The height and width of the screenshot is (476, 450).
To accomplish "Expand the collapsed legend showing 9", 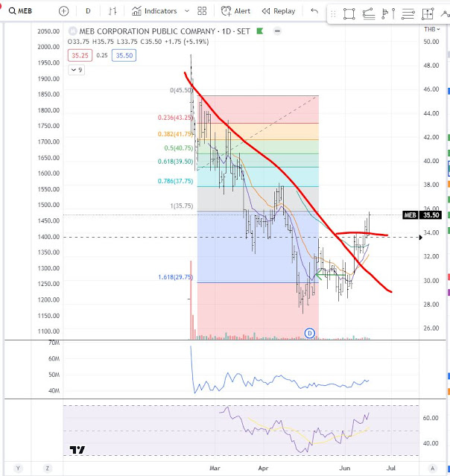I will click(x=76, y=70).
